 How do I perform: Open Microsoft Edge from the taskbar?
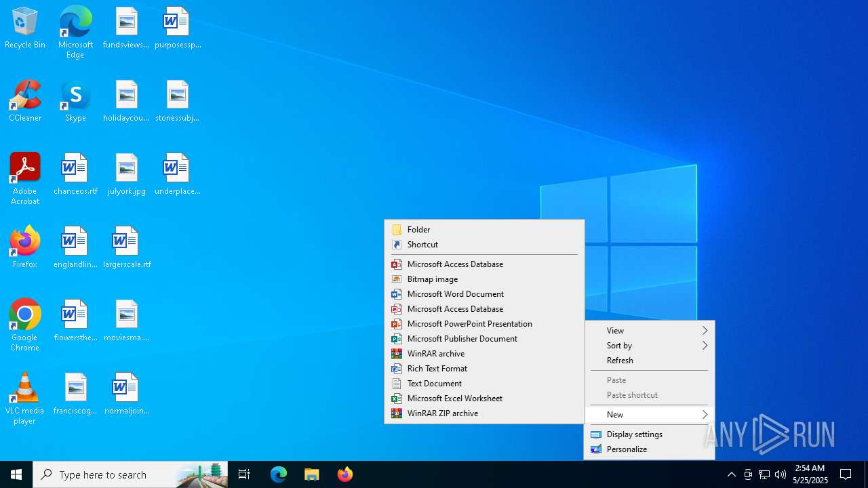pyautogui.click(x=279, y=474)
